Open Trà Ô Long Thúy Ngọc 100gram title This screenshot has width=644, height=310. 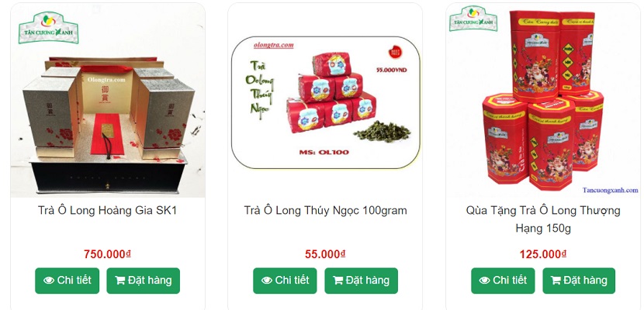(x=325, y=210)
